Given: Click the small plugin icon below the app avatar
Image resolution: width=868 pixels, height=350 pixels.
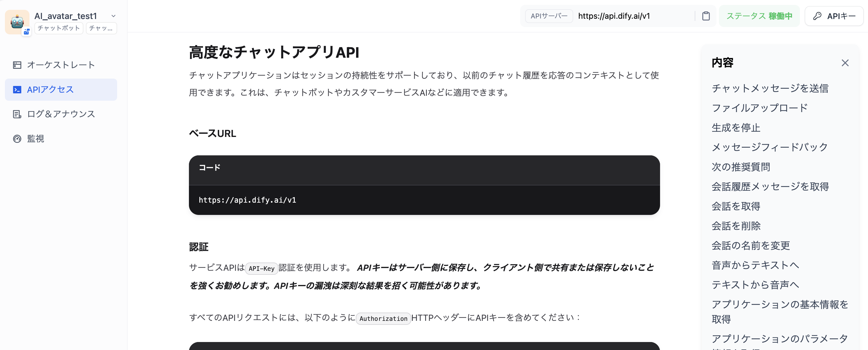Looking at the screenshot, I should [x=27, y=31].
